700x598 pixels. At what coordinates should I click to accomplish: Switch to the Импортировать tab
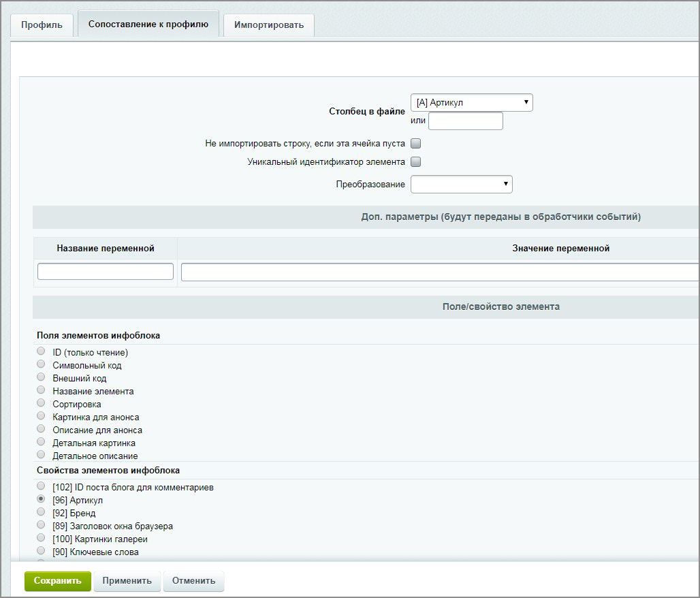click(x=268, y=25)
